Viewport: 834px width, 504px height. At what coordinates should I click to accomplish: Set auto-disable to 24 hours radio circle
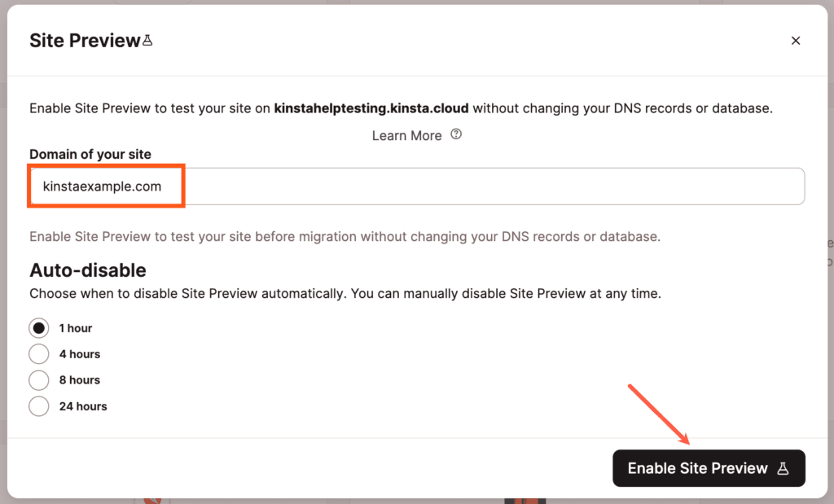click(38, 406)
